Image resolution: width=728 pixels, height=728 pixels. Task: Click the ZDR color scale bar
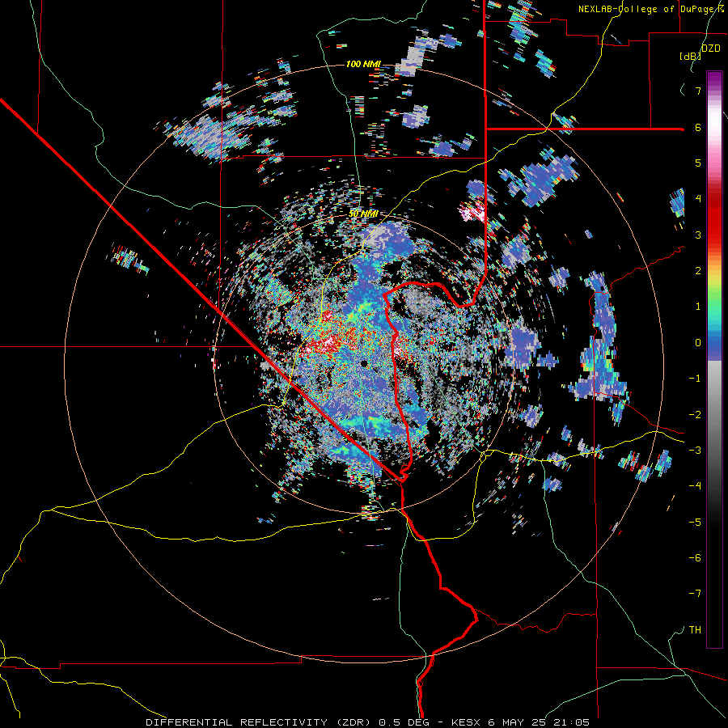pyautogui.click(x=714, y=359)
